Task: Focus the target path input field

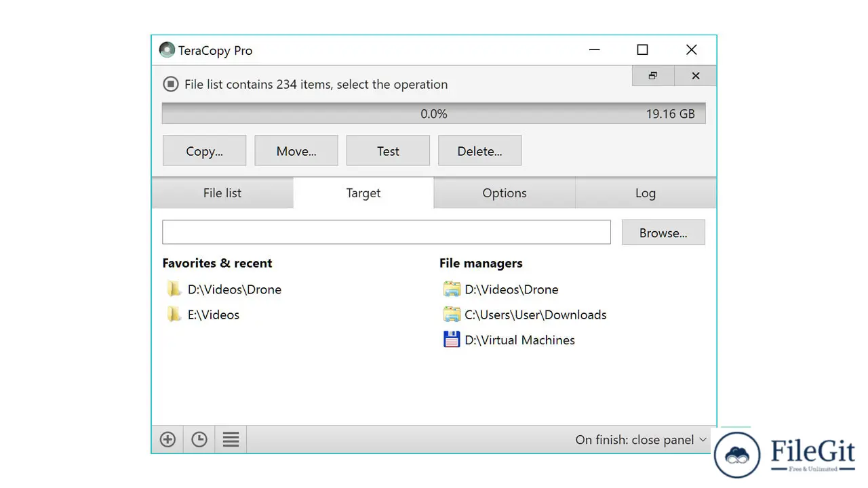Action: click(387, 232)
